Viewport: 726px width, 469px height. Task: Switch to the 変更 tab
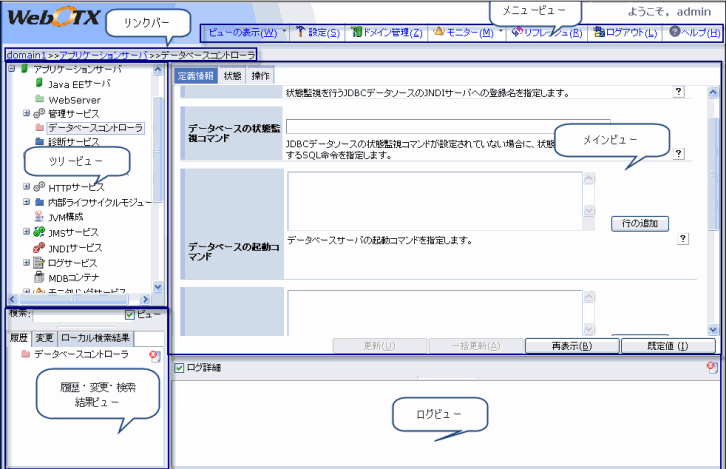[44, 338]
